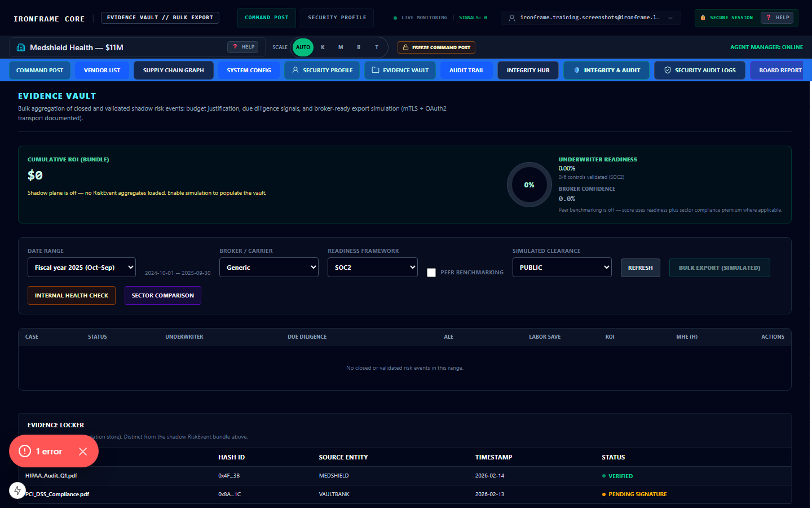Click hash ID 0x4F...3B
The image size is (812, 508).
(229, 476)
